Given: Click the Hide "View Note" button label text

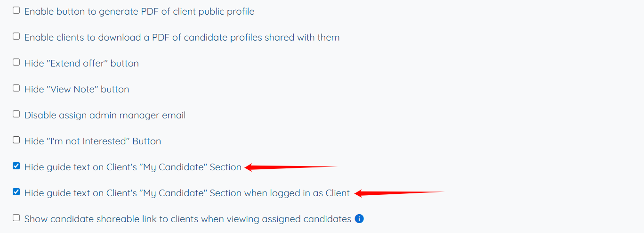Looking at the screenshot, I should click(77, 89).
